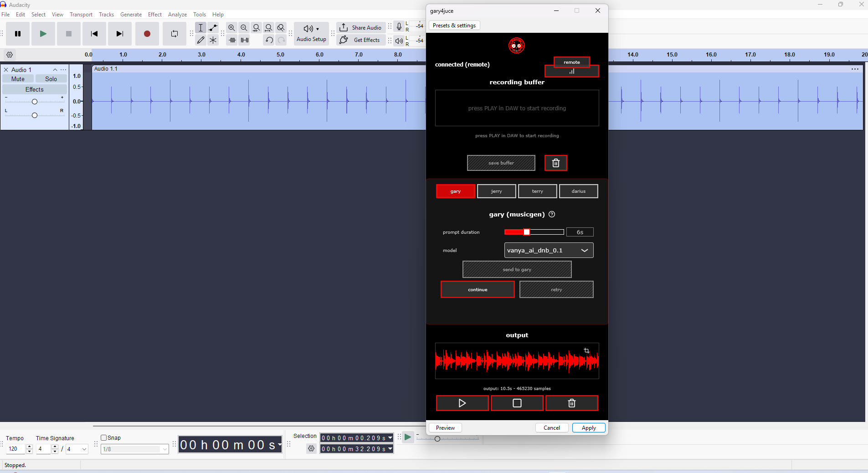The width and height of the screenshot is (868, 473).
Task: Adjust the prompt duration slider
Action: pyautogui.click(x=527, y=232)
